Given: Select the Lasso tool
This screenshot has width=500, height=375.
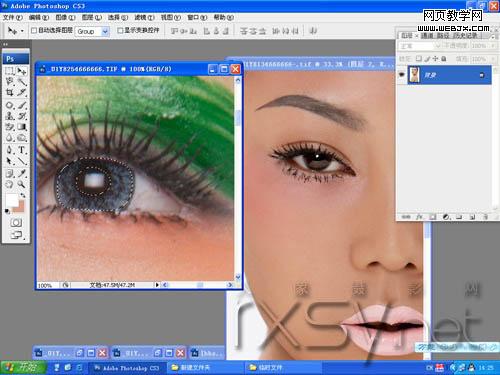Looking at the screenshot, I should [10, 82].
